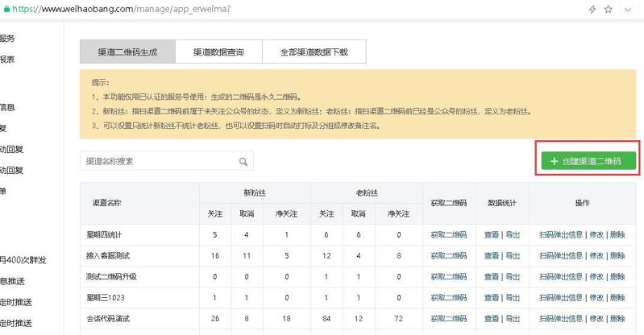Click 删除 for the 接入客服测试 channel
644x335 pixels.
[x=617, y=255]
